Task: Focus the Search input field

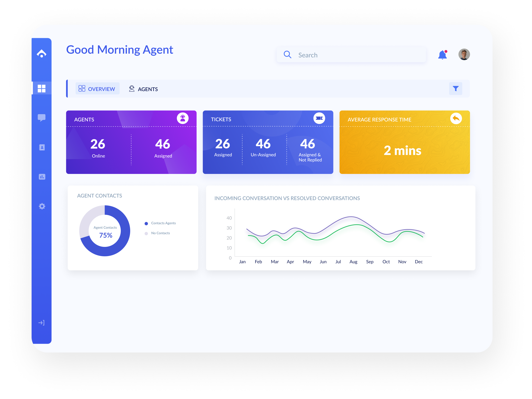Action: click(351, 55)
